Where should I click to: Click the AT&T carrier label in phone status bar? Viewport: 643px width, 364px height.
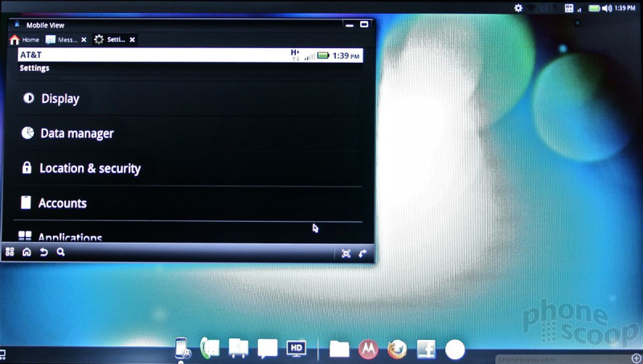pos(31,55)
